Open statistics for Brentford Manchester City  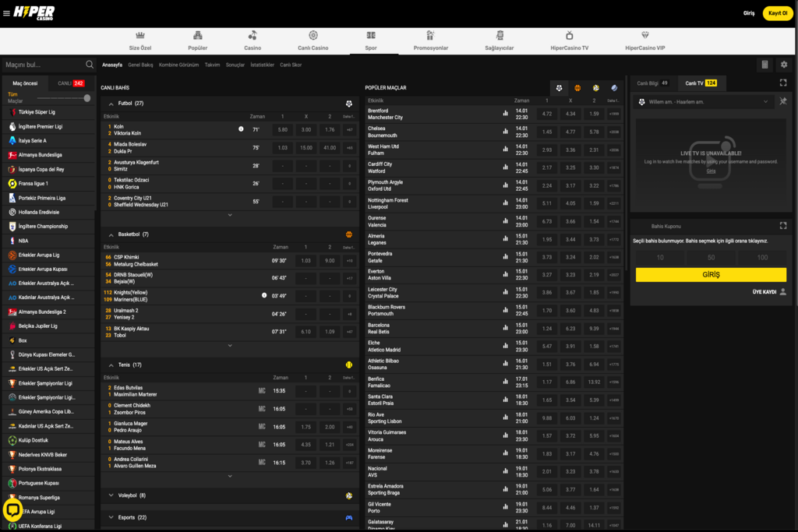[505, 114]
